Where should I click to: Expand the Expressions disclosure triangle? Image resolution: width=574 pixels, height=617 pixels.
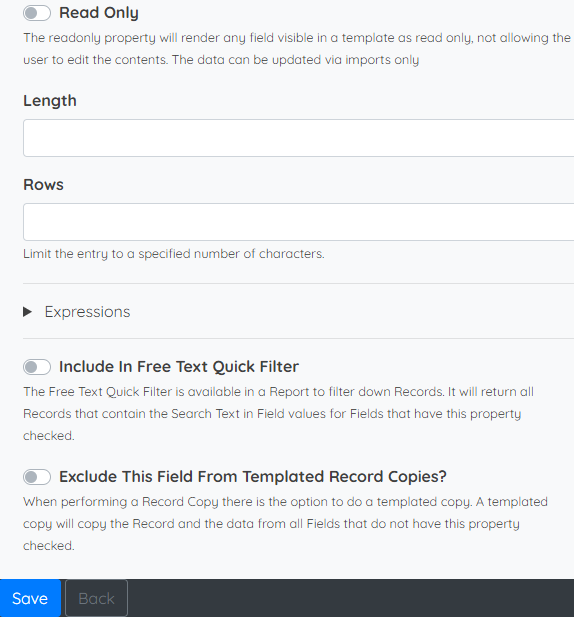pos(28,312)
